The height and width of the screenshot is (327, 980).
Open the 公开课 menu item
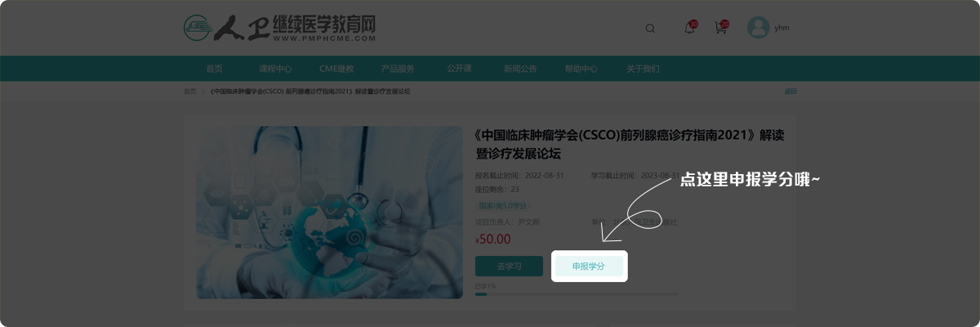pyautogui.click(x=459, y=69)
